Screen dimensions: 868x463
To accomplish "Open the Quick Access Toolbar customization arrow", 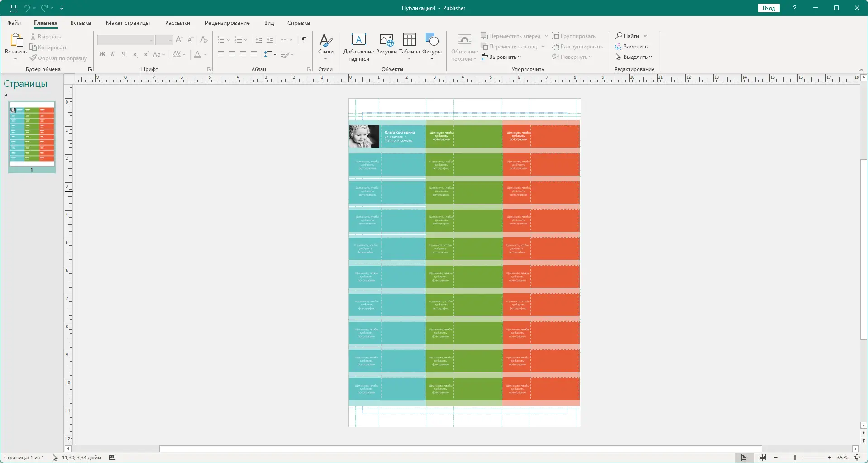I will tap(62, 8).
